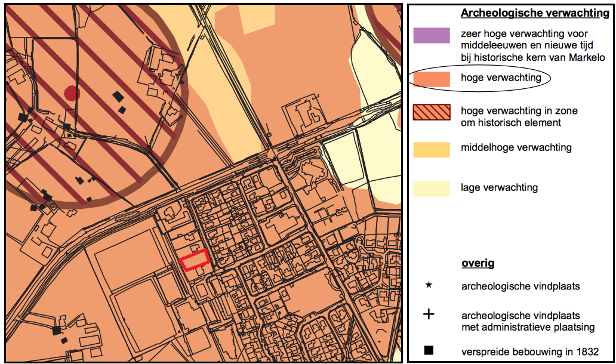Screen dimensions: 616x364
Task: Click the pale yellow lage verwachting swatch
Action: tap(432, 189)
